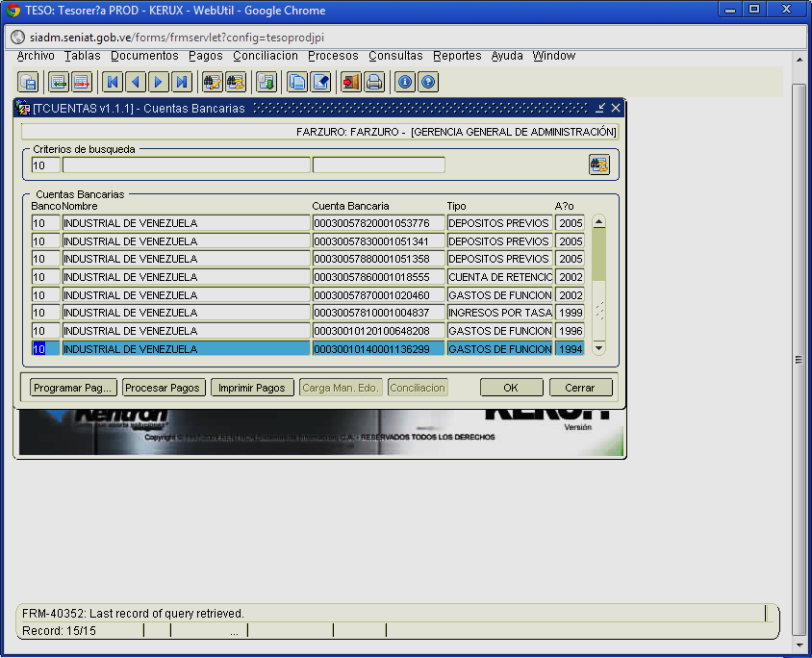Image resolution: width=812 pixels, height=658 pixels.
Task: Click the CUENTA DE RETENCIC type cell
Action: pos(500,277)
